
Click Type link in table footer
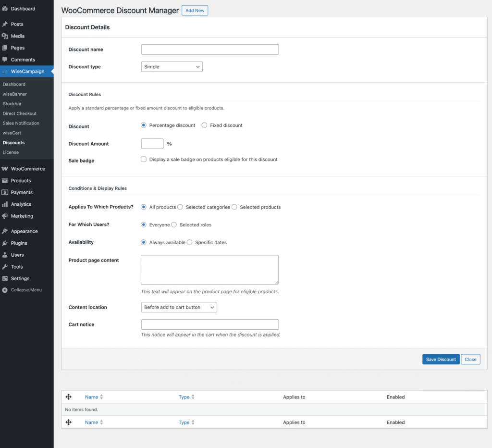point(184,422)
